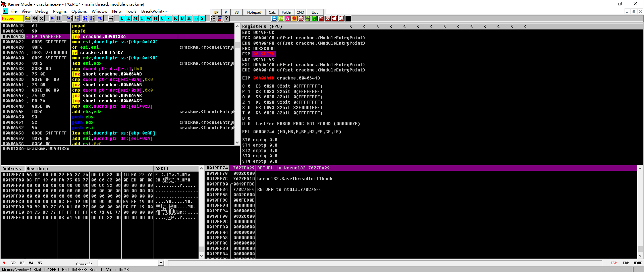644x272 pixels.
Task: Open the Options menu
Action: tap(79, 11)
